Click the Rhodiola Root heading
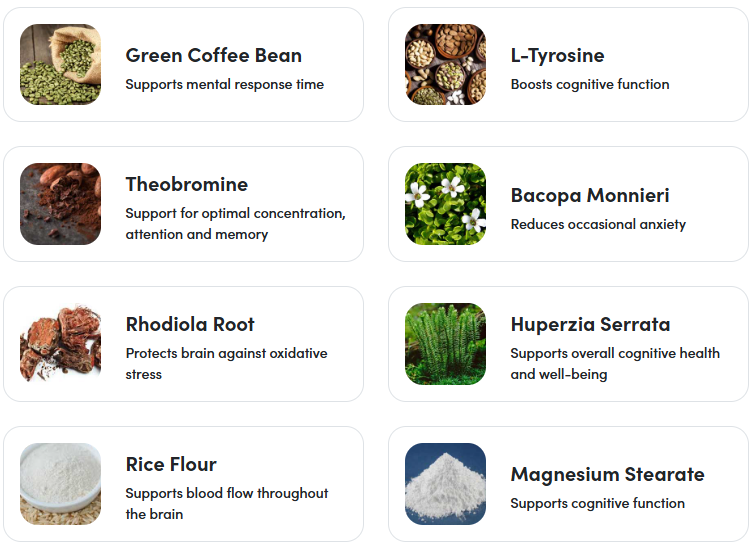Viewport: 751px width, 548px height. 190,324
